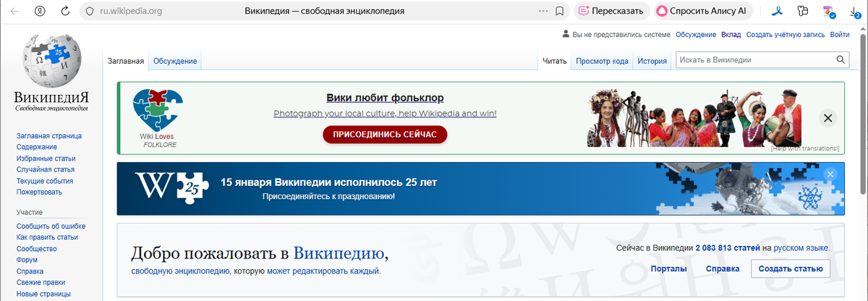Open the Порталы link
The width and height of the screenshot is (868, 301).
[669, 268]
